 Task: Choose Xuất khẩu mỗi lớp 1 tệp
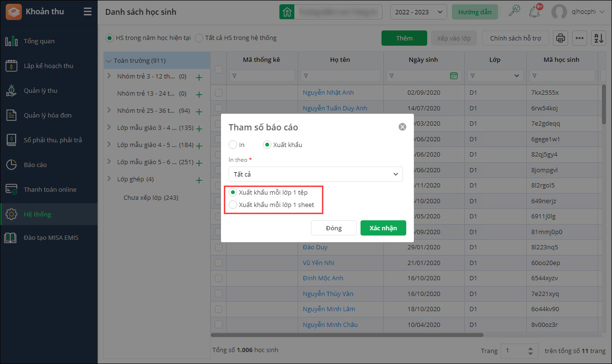pyautogui.click(x=233, y=192)
